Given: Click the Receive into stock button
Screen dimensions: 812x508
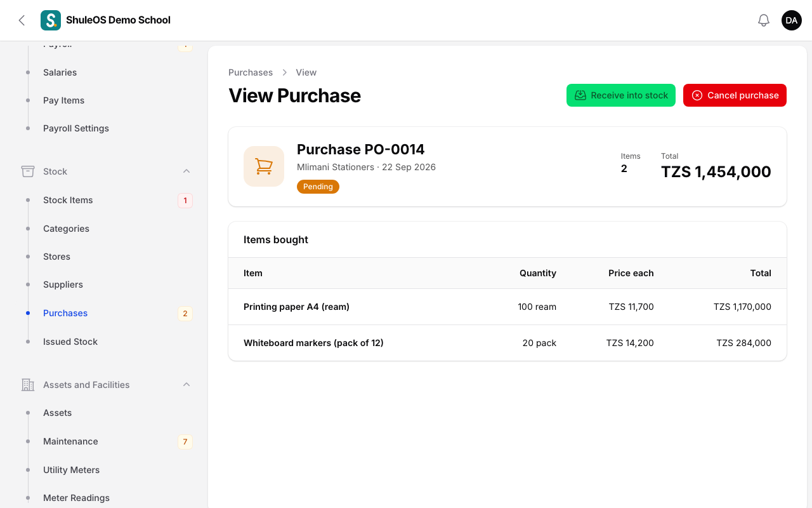Looking at the screenshot, I should pos(621,95).
